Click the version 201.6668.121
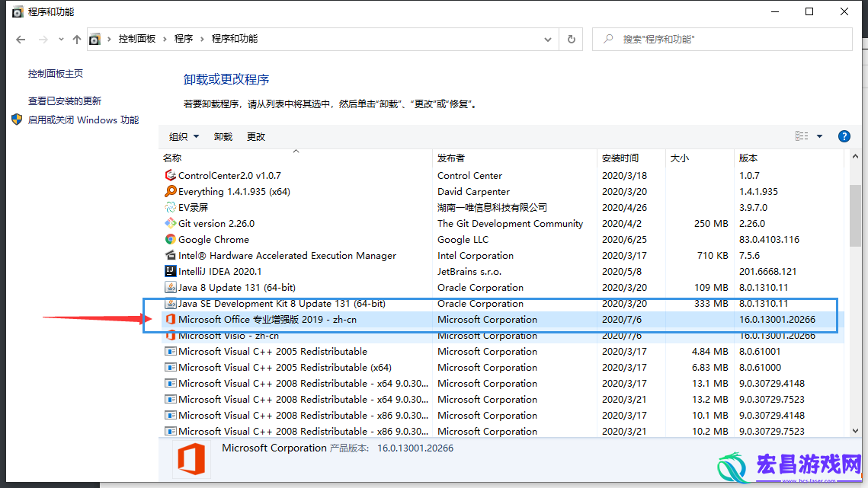868x488 pixels. (768, 272)
